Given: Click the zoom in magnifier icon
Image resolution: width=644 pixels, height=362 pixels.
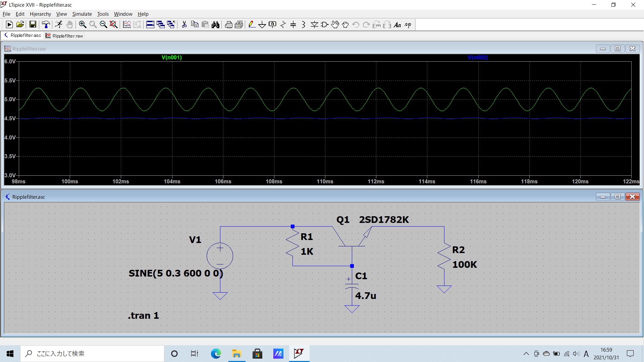Looking at the screenshot, I should point(83,24).
